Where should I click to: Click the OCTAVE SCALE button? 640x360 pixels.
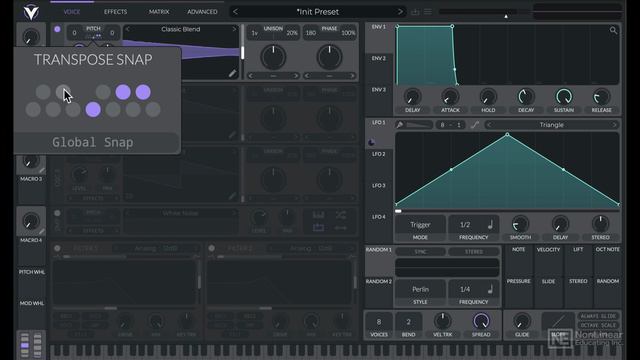pyautogui.click(x=599, y=326)
